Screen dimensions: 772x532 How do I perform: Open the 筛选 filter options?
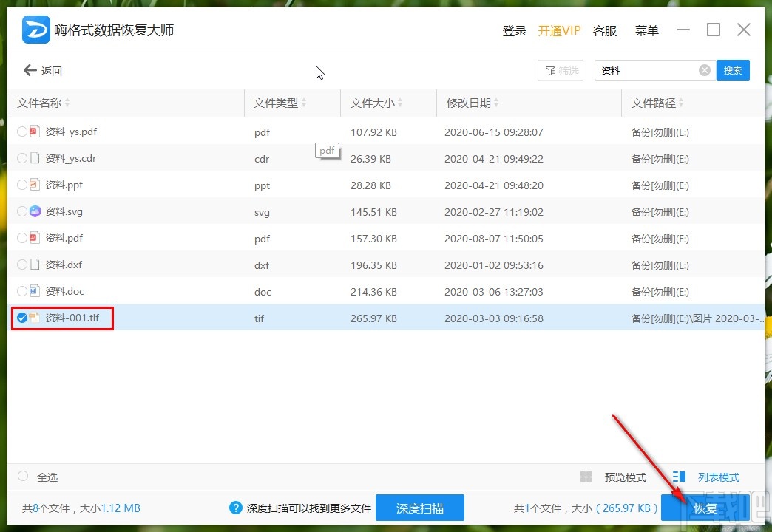pyautogui.click(x=560, y=69)
